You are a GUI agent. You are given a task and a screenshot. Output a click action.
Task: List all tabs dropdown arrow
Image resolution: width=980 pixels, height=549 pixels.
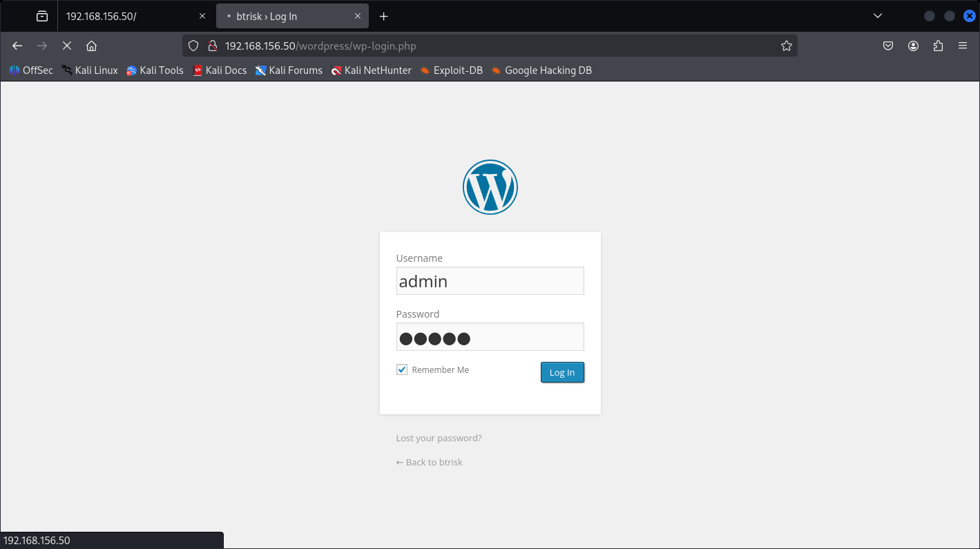(878, 16)
